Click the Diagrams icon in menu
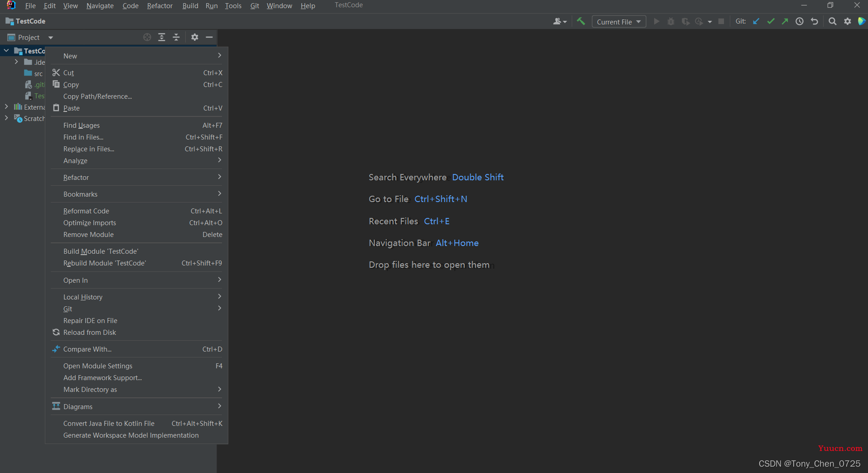Viewport: 868px width, 473px height. 56,406
